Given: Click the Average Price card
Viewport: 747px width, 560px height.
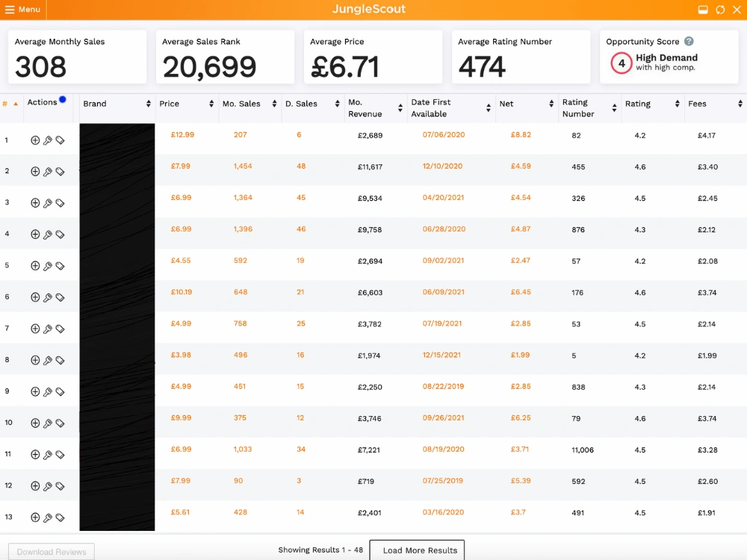Looking at the screenshot, I should 373,57.
